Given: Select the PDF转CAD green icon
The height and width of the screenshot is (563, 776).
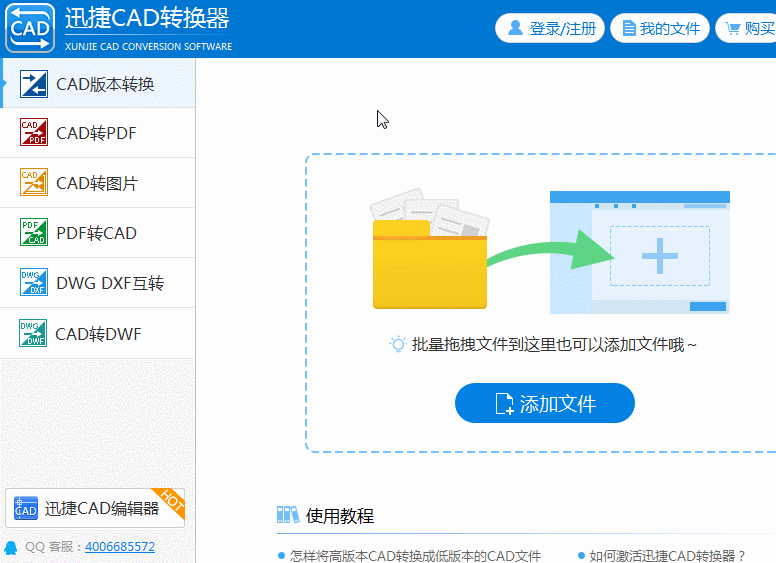Looking at the screenshot, I should [34, 232].
